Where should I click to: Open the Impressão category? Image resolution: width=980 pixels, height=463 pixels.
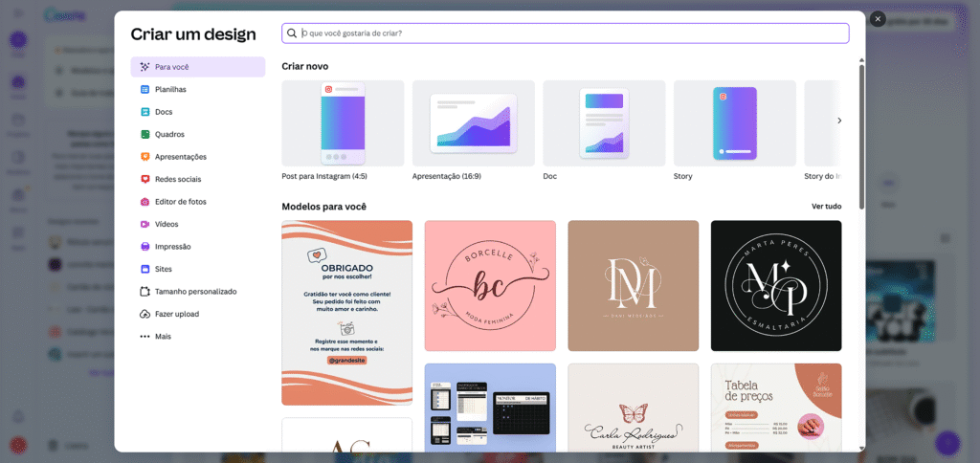(x=197, y=247)
